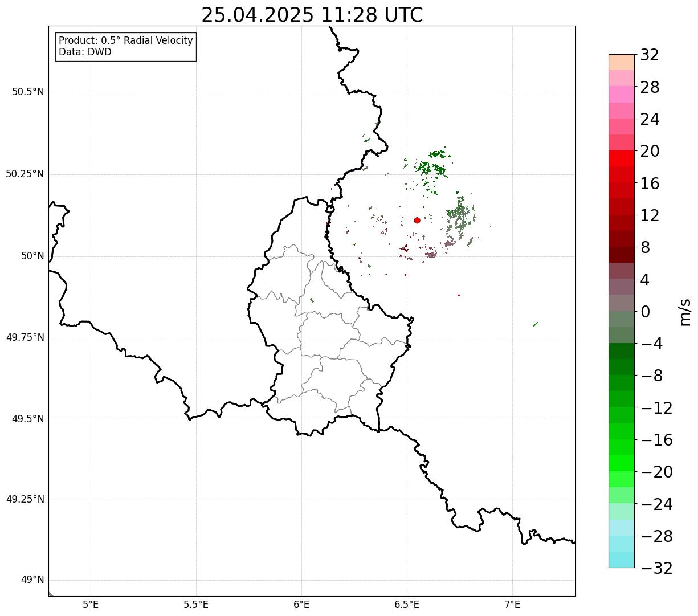Click the isolated green echo near 7°E
698x616 pixels.
click(535, 324)
